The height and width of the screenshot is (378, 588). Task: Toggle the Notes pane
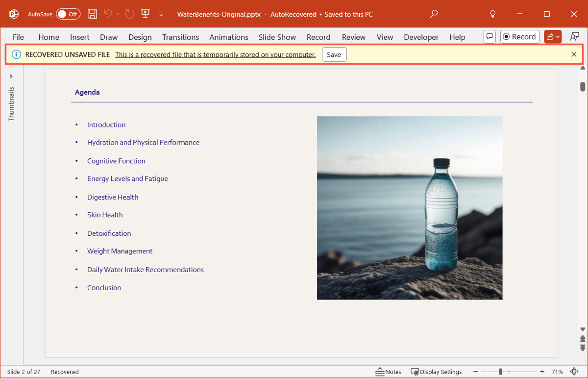pos(388,372)
